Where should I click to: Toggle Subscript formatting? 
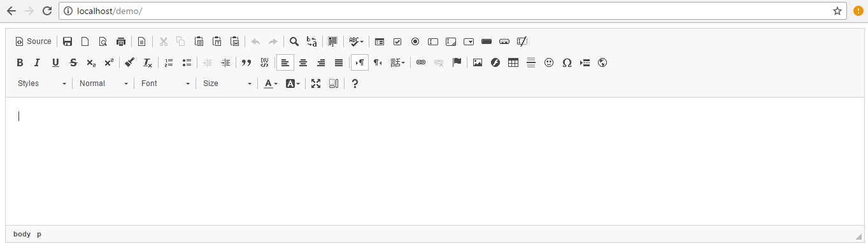91,62
